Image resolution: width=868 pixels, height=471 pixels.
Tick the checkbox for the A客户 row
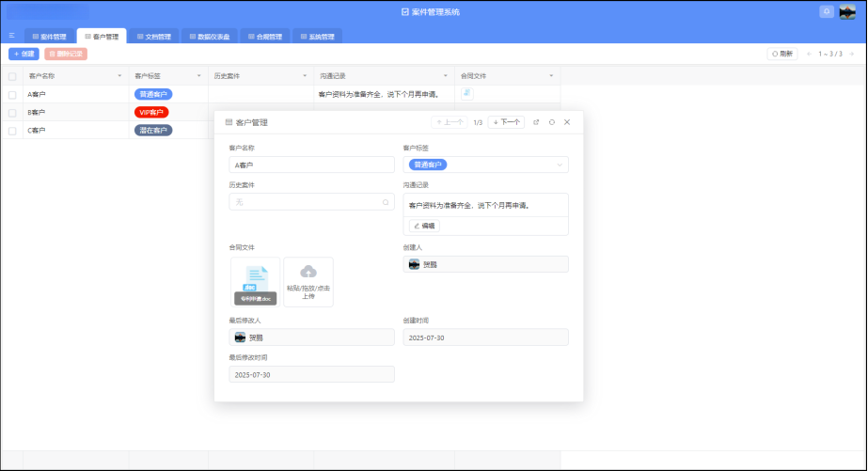point(12,95)
